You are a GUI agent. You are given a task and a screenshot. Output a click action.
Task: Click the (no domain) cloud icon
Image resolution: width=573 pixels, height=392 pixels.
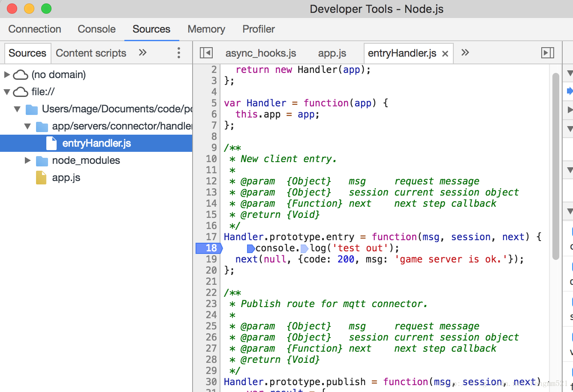tap(21, 75)
